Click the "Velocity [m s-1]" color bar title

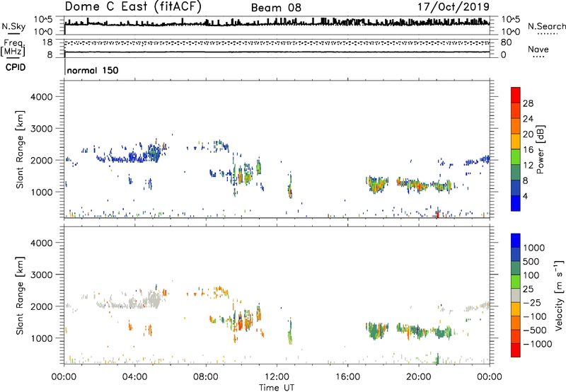(x=559, y=295)
